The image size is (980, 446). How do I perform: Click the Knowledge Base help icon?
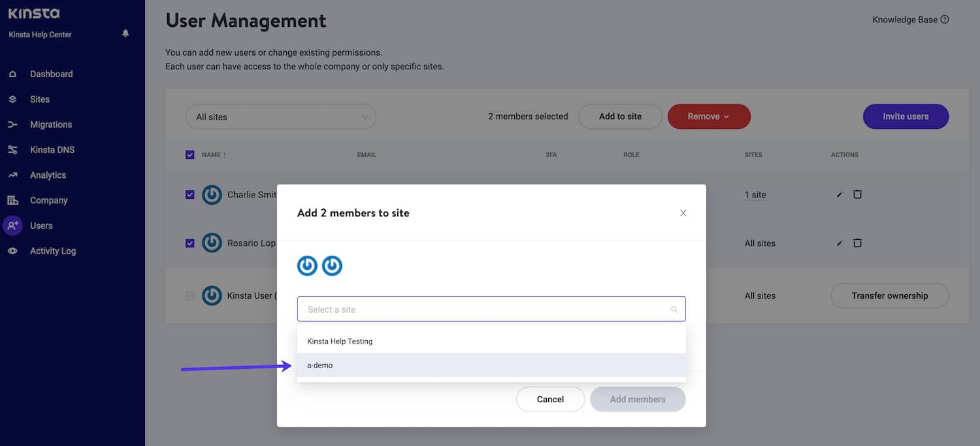944,20
